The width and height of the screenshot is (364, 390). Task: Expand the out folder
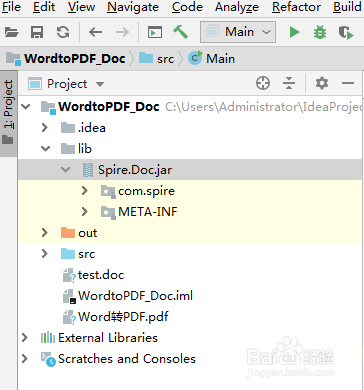[x=45, y=233]
